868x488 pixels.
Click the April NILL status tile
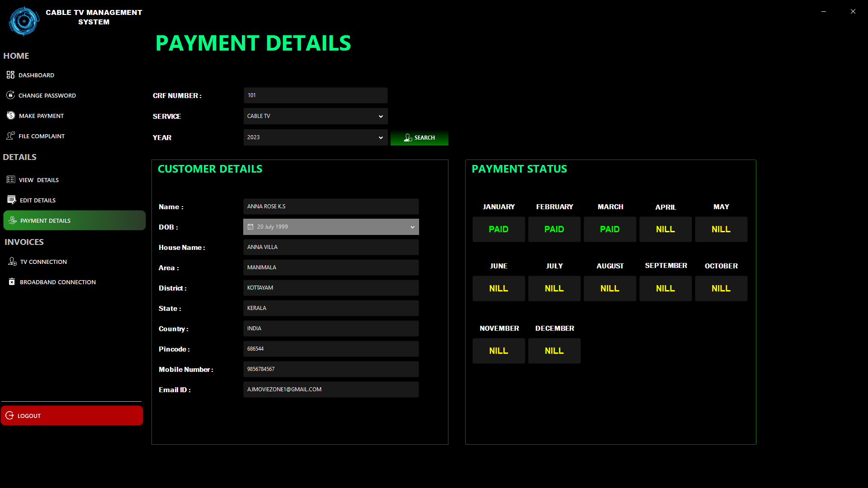click(x=665, y=230)
